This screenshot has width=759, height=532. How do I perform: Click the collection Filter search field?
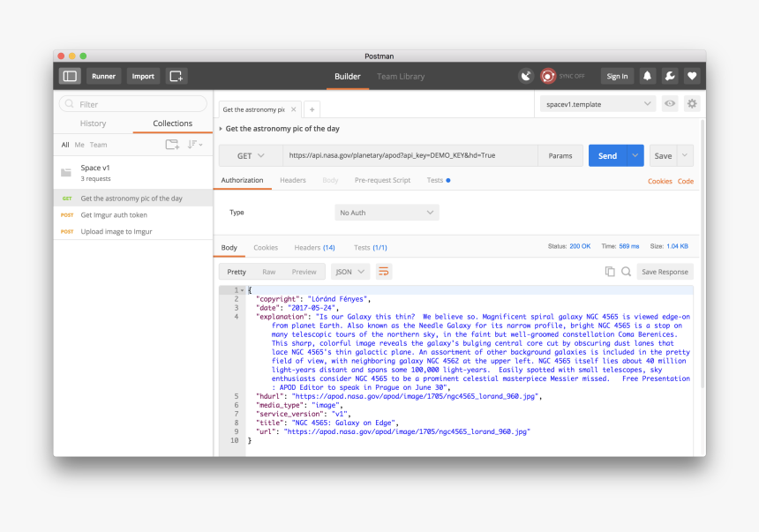coord(132,104)
